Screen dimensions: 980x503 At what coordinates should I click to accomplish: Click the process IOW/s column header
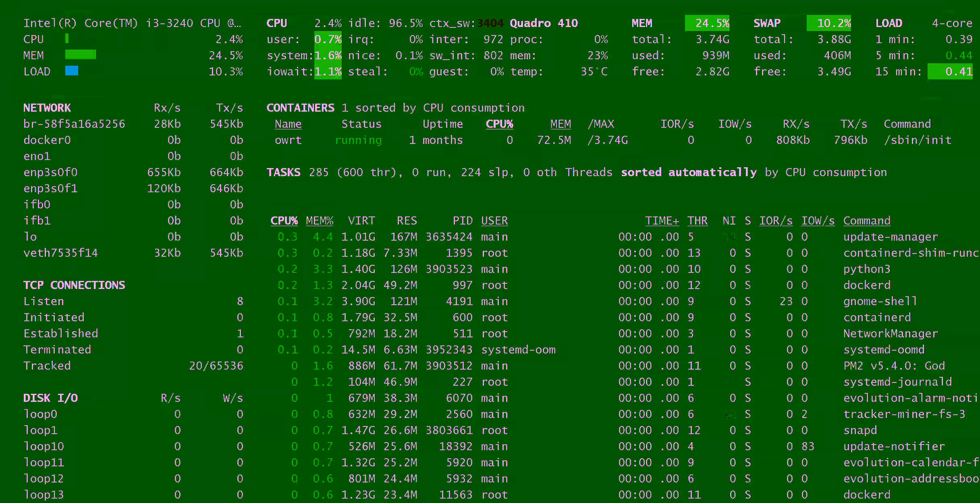click(818, 221)
